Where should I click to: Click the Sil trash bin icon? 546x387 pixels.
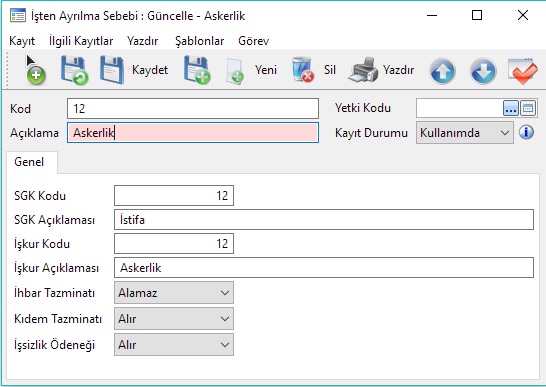coord(302,70)
